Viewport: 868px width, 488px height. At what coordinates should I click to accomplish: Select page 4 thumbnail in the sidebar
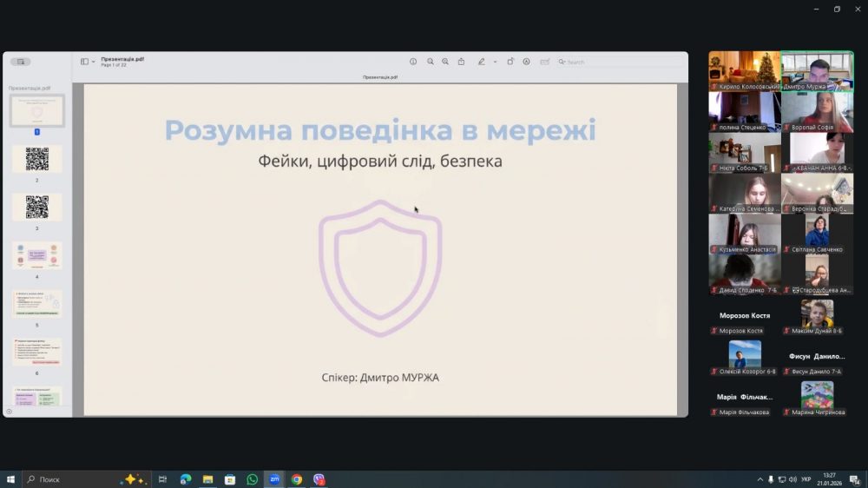click(36, 255)
